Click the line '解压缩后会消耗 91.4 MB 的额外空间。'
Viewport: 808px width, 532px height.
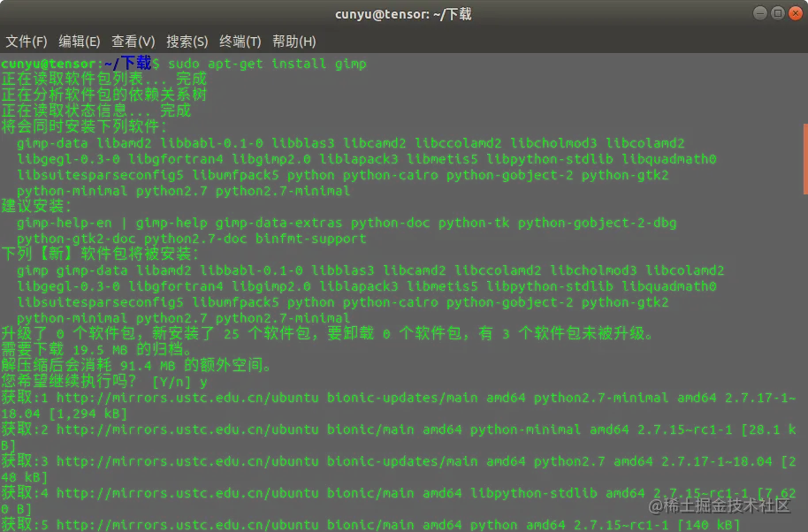point(136,365)
